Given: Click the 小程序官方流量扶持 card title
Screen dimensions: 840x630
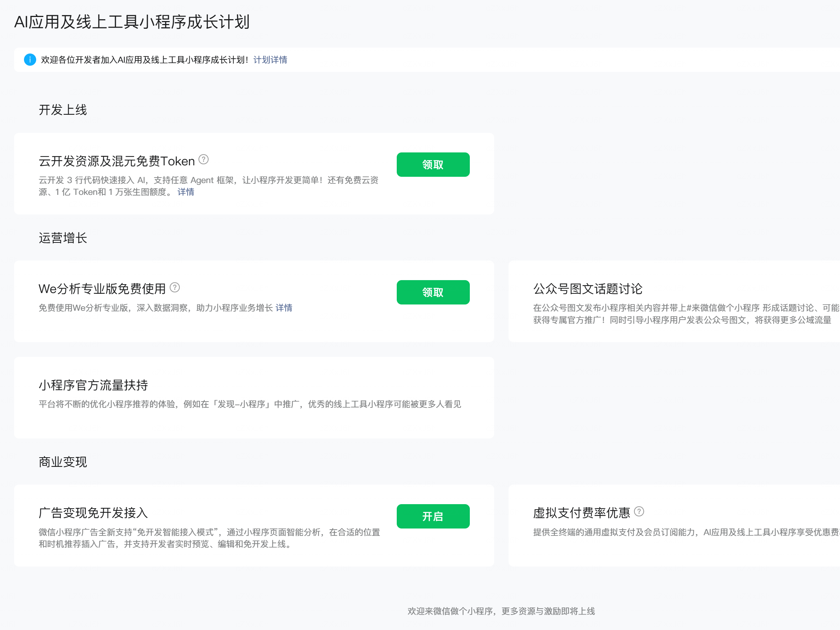Looking at the screenshot, I should [x=93, y=385].
